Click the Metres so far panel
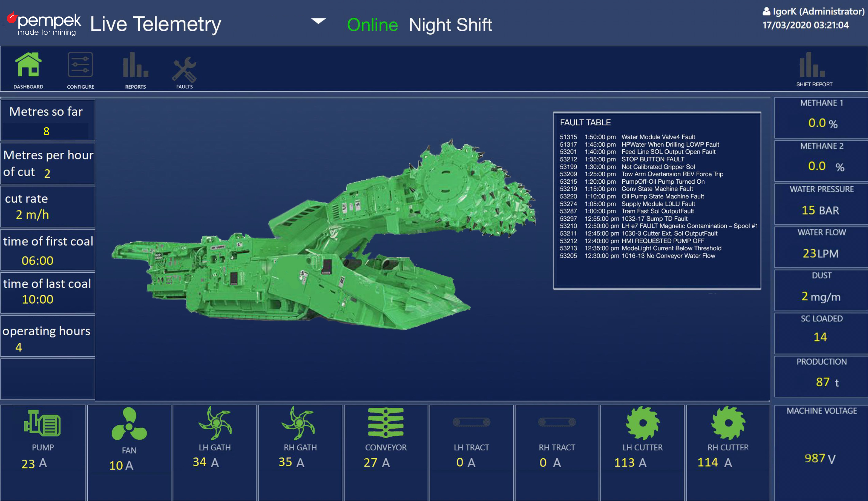The height and width of the screenshot is (501, 868). (48, 120)
